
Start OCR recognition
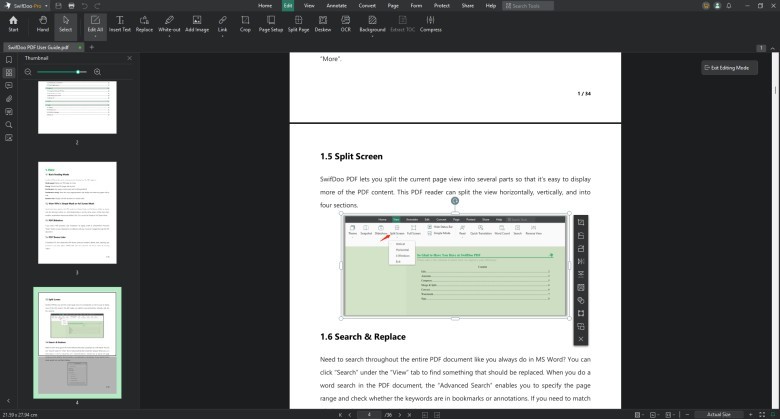346,23
